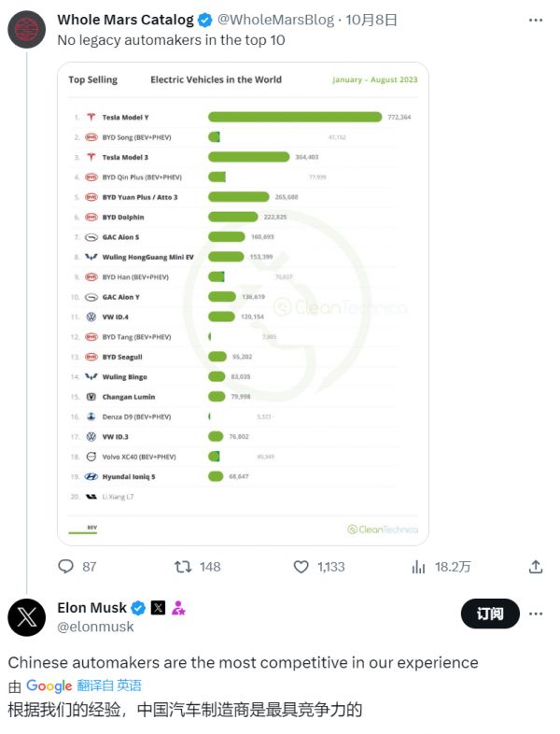
Task: Open the view analytics bar icon
Action: (x=419, y=566)
